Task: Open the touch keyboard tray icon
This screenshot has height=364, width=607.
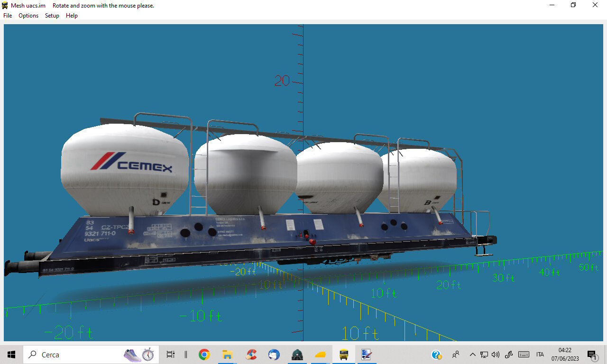Action: (x=524, y=355)
